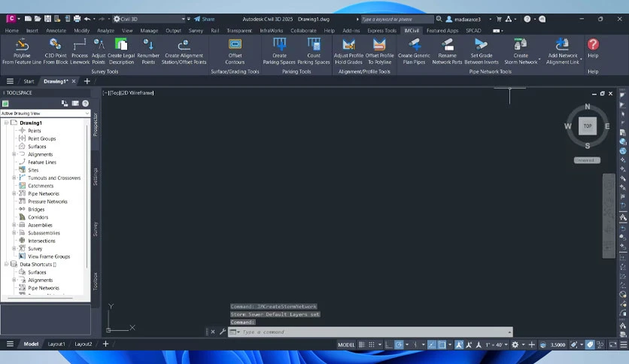Image resolution: width=629 pixels, height=364 pixels.
Task: Open the Customization wrench icon by command line
Action: tap(223, 332)
